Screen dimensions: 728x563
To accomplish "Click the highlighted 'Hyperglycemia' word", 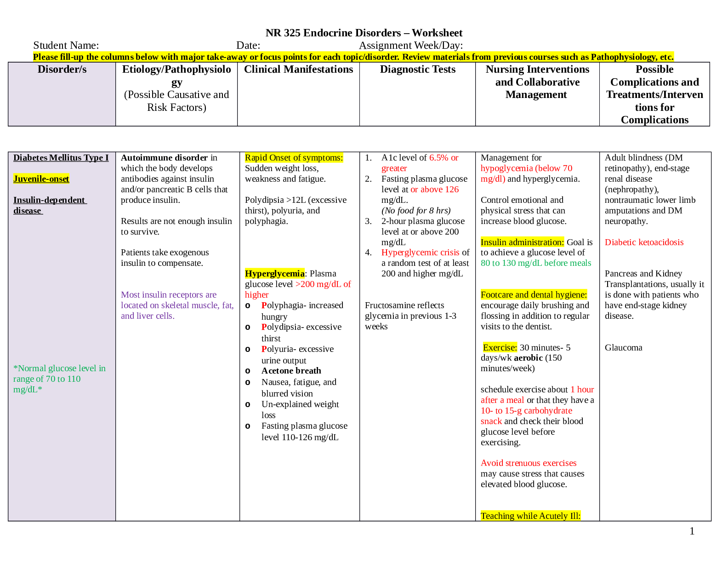I will coord(275,274).
